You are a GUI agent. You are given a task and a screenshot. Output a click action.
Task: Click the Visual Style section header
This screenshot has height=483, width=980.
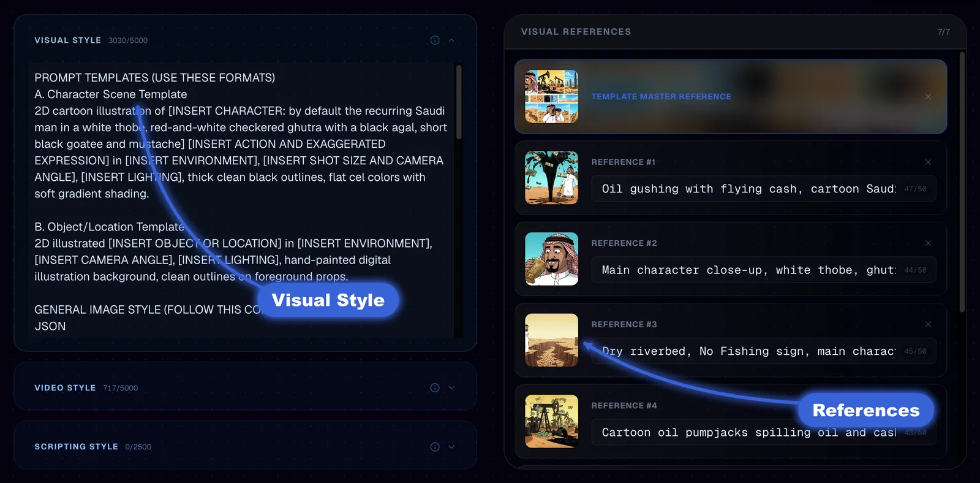pos(245,40)
